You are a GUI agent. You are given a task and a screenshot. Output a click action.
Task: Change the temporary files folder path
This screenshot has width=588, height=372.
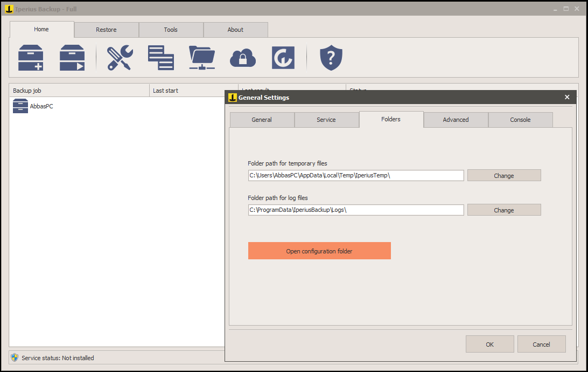click(x=504, y=175)
